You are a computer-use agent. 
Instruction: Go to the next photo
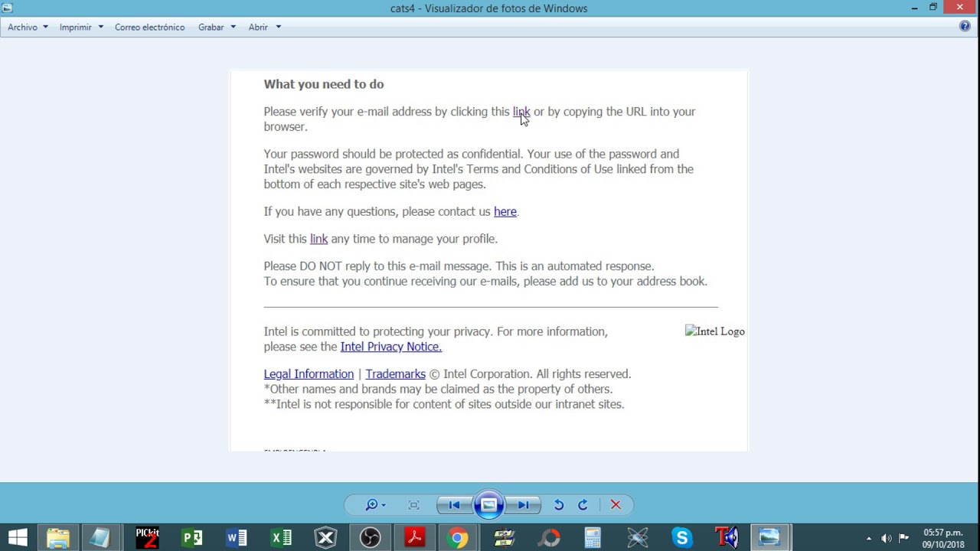[x=524, y=505]
